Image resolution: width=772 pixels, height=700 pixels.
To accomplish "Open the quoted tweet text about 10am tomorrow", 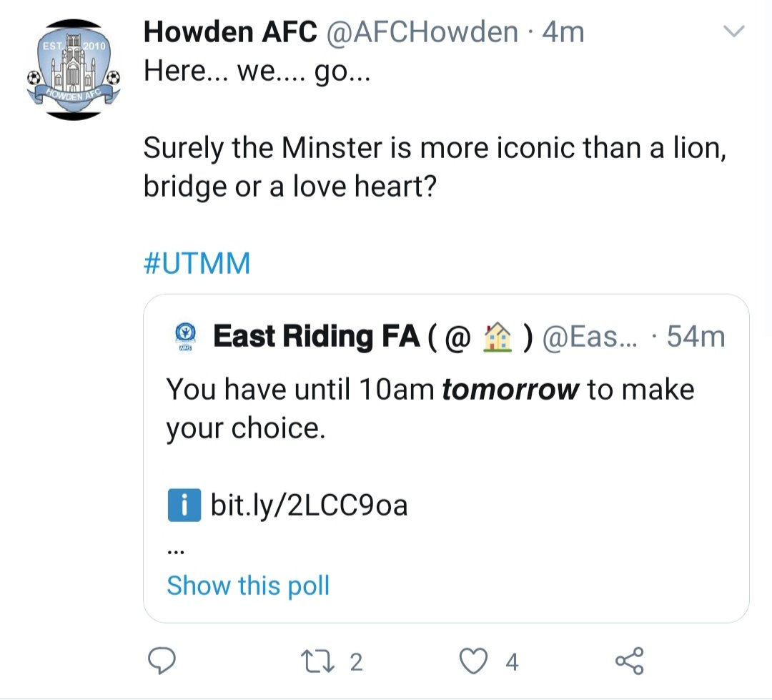I will 430,408.
